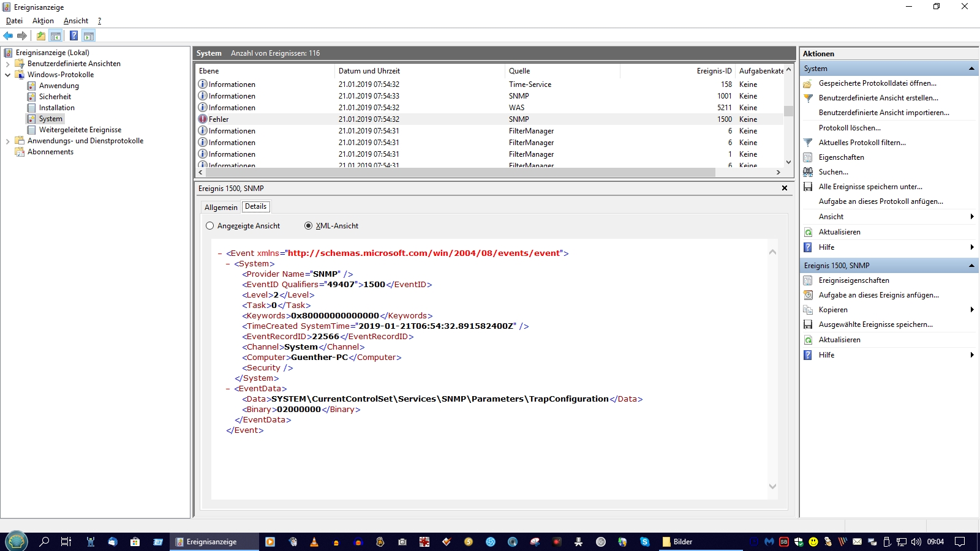
Task: Click Protokoll löschen... action
Action: (x=850, y=128)
